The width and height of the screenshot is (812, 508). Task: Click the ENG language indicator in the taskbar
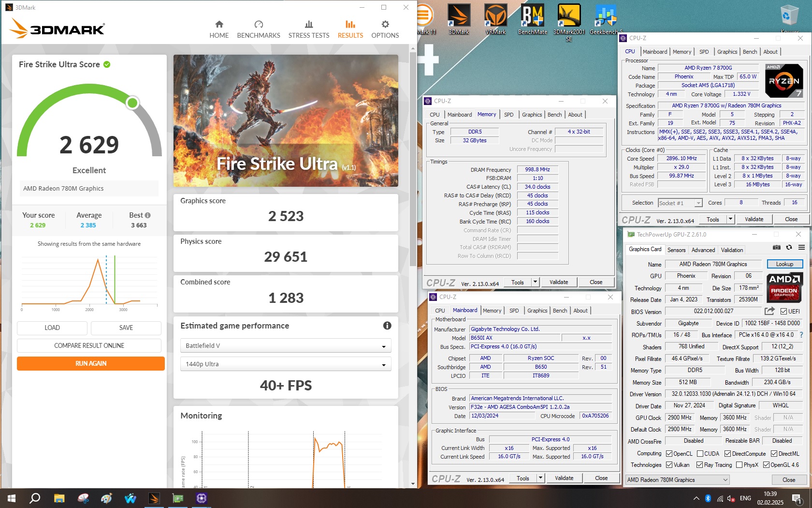745,498
